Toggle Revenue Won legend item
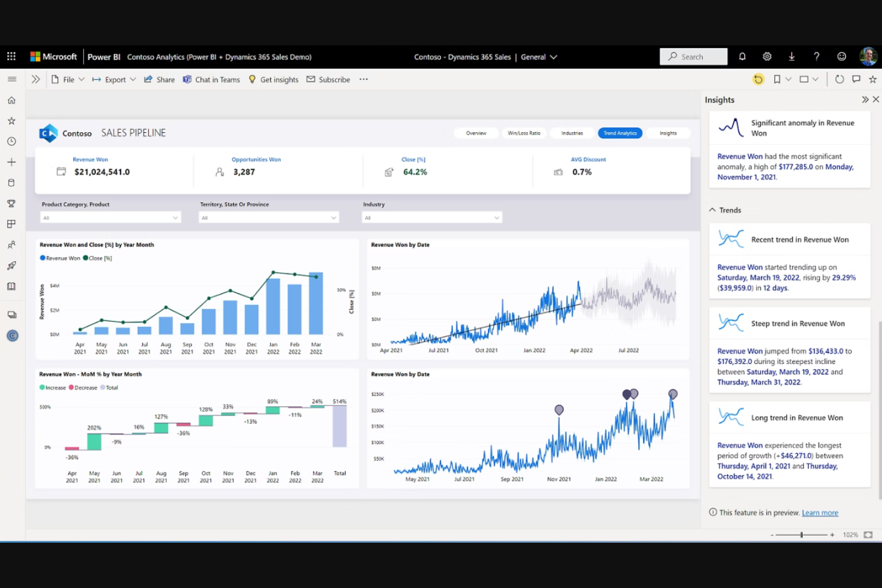This screenshot has height=588, width=882. click(60, 258)
